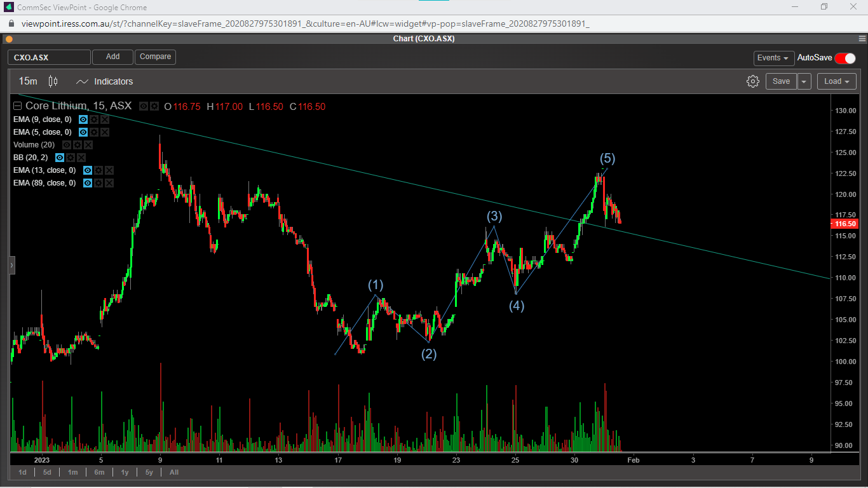Show the Volume (20) indicator
This screenshot has height=488, width=868.
67,145
